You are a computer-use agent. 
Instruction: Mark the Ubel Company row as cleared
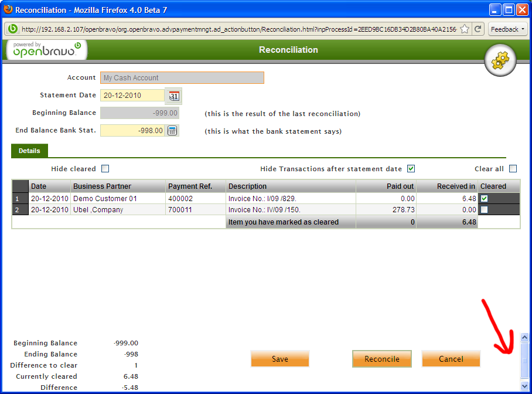coord(484,210)
